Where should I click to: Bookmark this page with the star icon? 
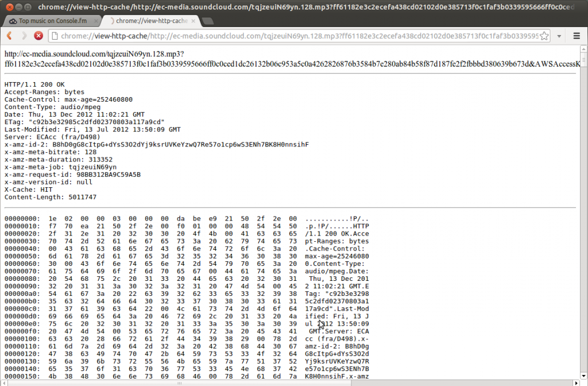click(x=544, y=36)
